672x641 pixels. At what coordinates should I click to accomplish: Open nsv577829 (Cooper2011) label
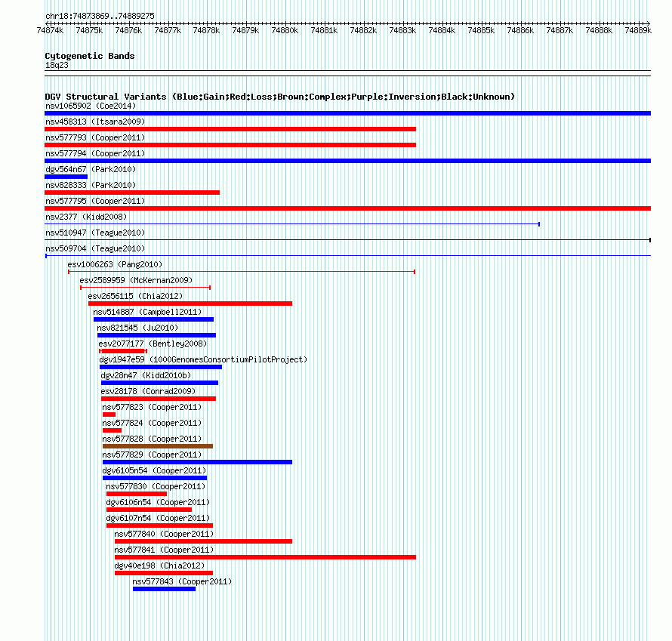[x=152, y=455]
